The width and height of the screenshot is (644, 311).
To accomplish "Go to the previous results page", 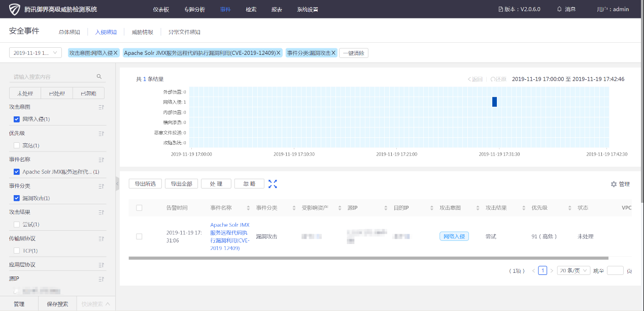I will pyautogui.click(x=533, y=271).
